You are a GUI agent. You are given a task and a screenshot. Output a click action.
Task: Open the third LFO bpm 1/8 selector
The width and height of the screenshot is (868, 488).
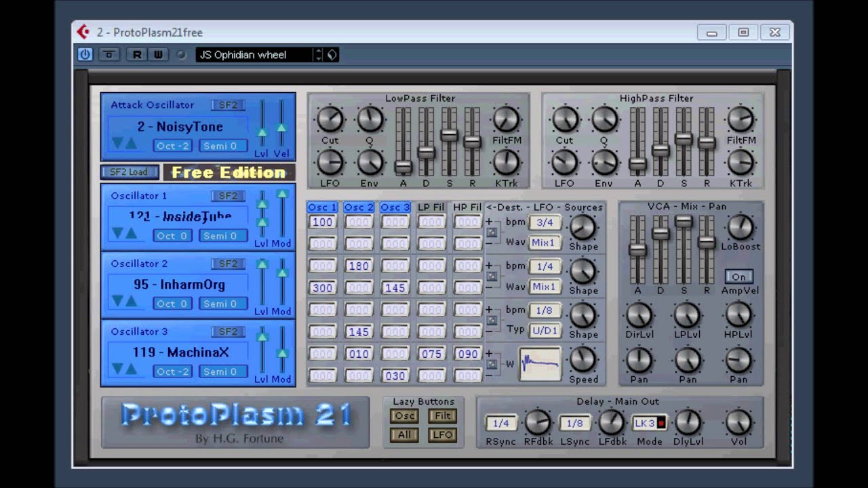[x=545, y=310]
